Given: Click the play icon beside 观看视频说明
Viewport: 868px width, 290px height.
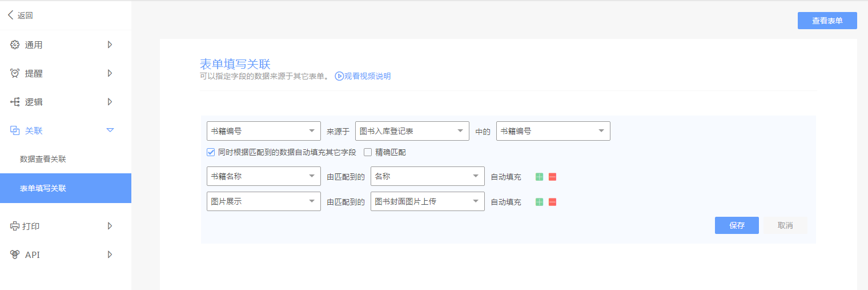Looking at the screenshot, I should tap(339, 76).
